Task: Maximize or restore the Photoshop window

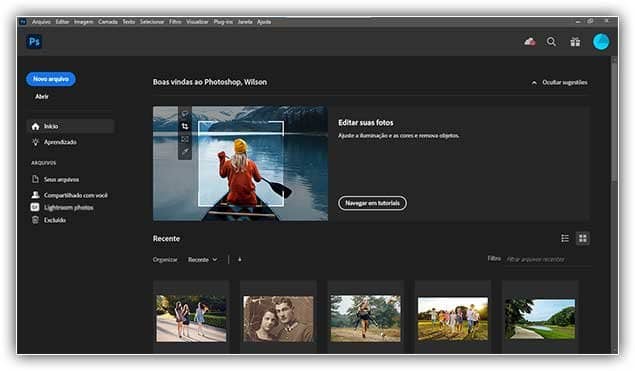Action: pos(591,21)
